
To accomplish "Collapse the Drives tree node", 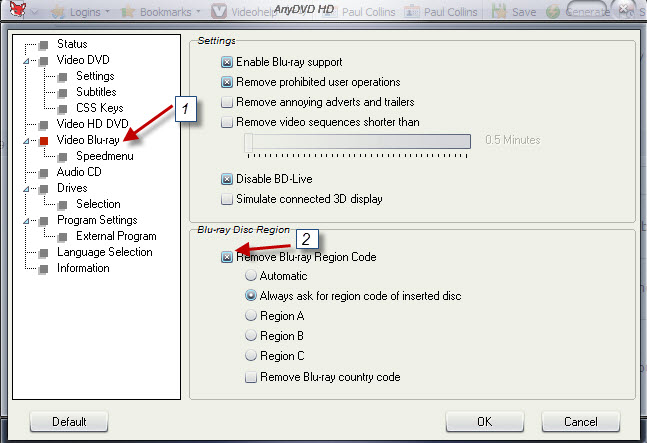I will 26,189.
